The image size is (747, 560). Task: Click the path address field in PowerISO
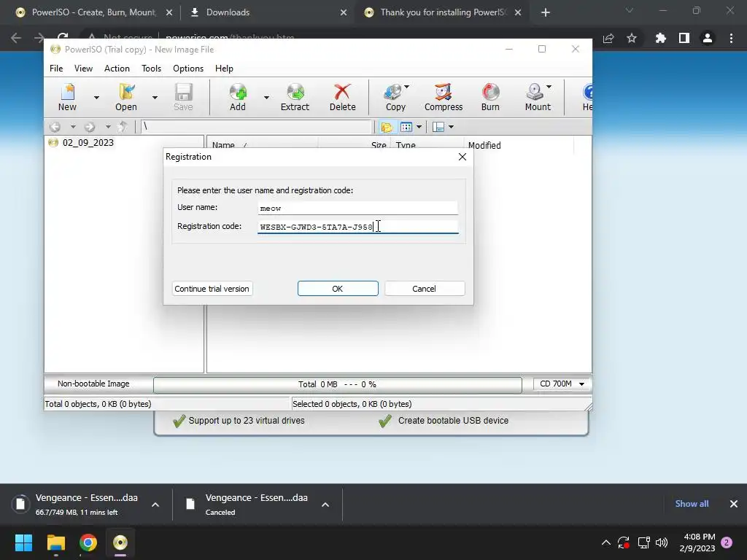(x=256, y=127)
